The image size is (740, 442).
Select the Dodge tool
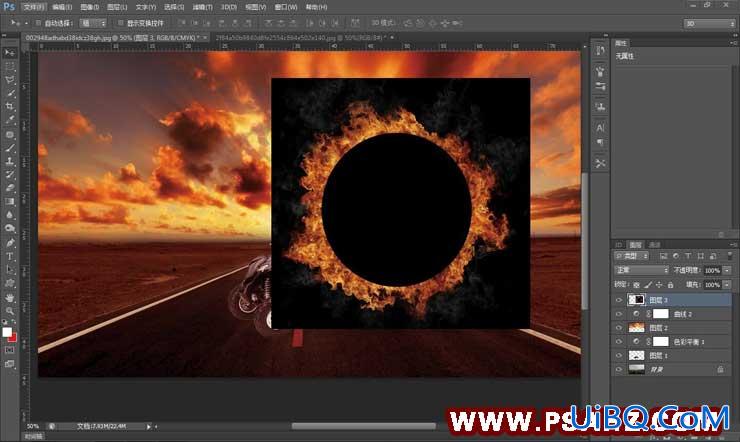9,228
